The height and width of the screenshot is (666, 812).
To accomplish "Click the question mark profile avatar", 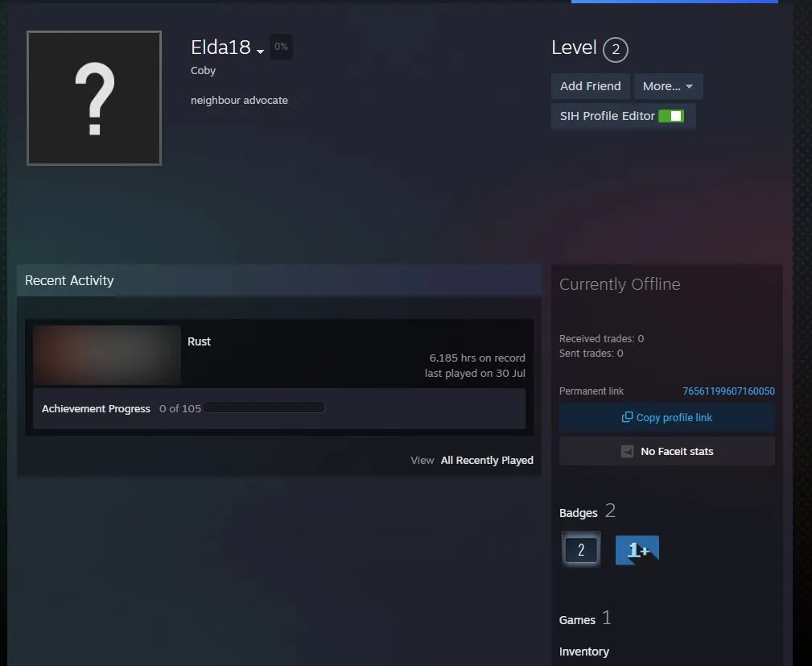I will click(94, 98).
